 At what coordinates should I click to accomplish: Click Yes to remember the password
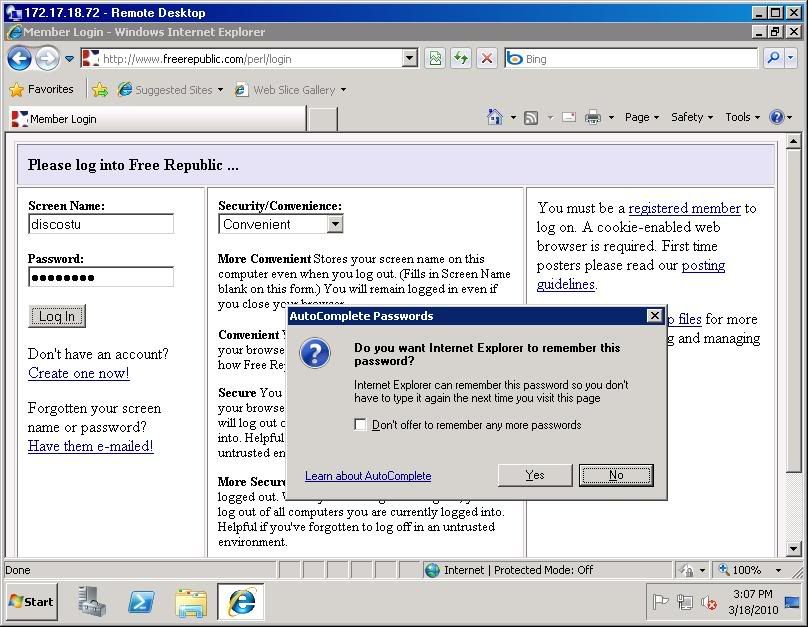click(535, 475)
